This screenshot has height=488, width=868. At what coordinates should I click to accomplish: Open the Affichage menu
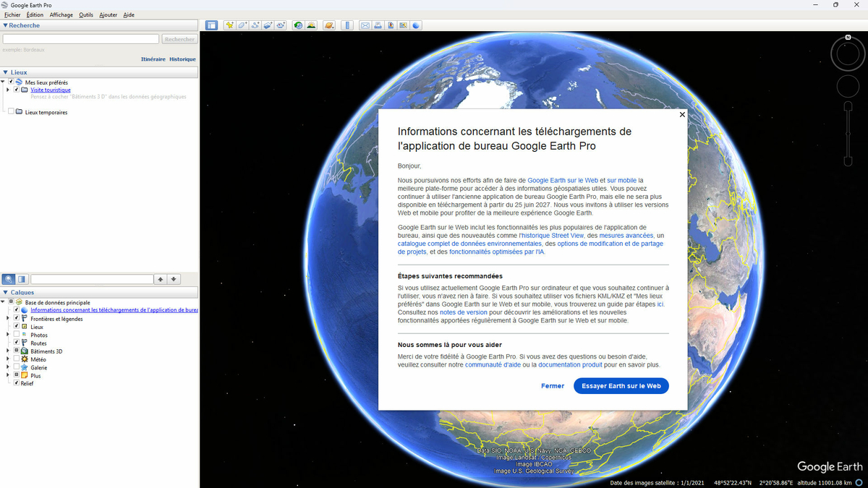click(x=61, y=15)
